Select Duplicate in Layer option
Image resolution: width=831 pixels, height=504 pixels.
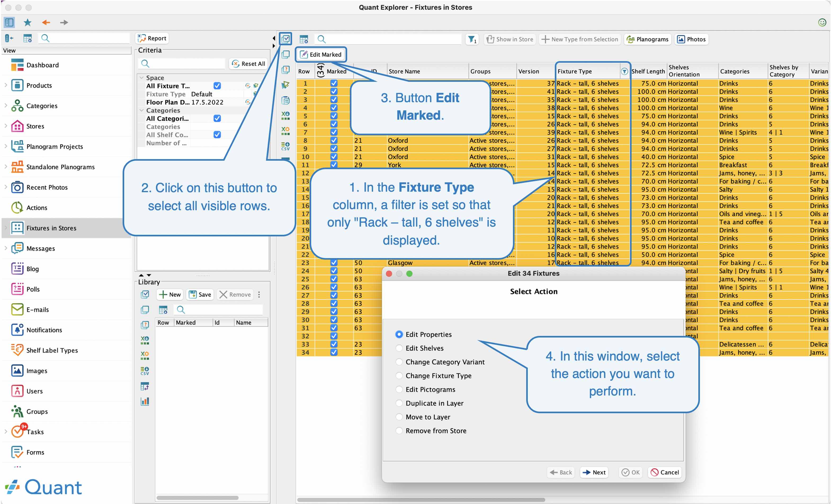pos(399,403)
